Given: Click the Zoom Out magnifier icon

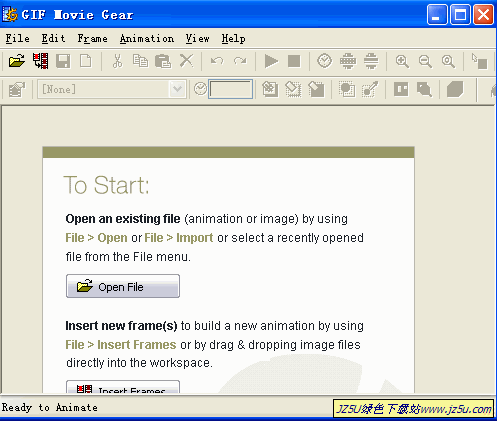Looking at the screenshot, I should [x=425, y=62].
